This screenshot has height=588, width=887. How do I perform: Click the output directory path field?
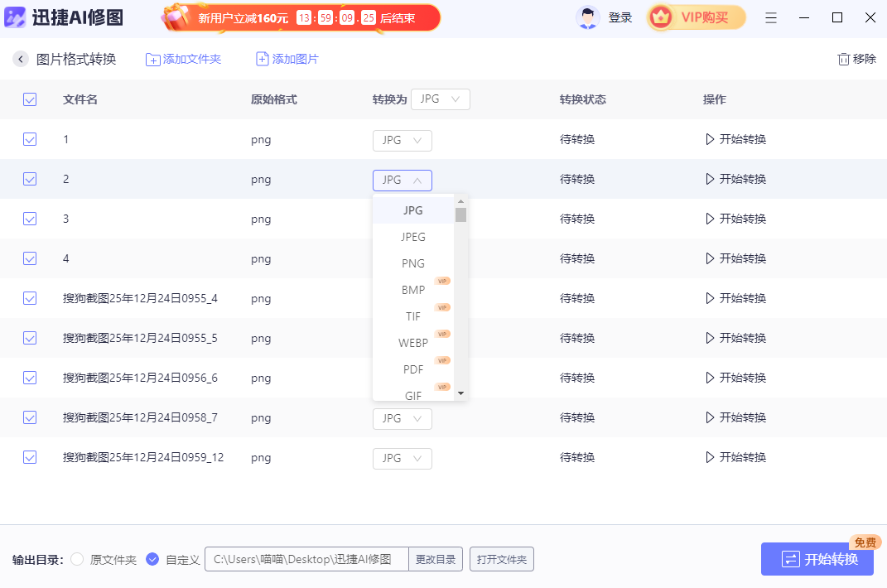[306, 559]
